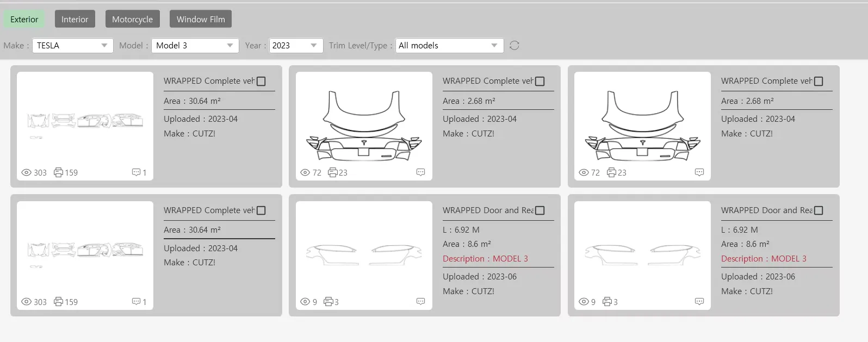
Task: Switch to the Window Film tab
Action: (201, 20)
